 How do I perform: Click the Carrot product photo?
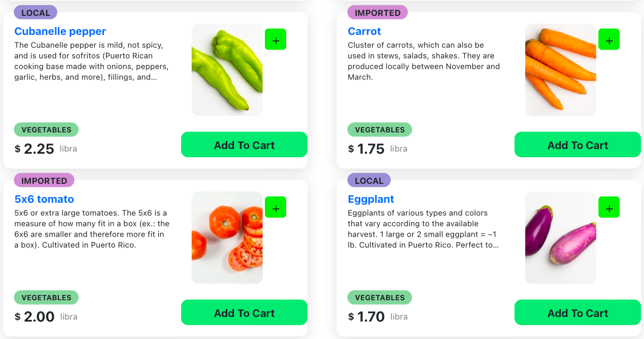[x=561, y=70]
